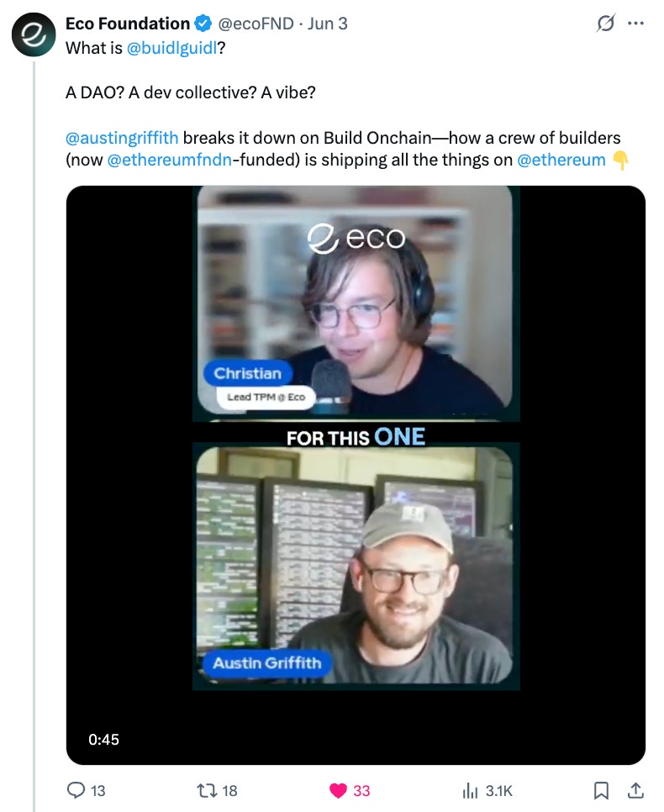Bookmark this post
Image resolution: width=664 pixels, height=812 pixels.
(601, 790)
